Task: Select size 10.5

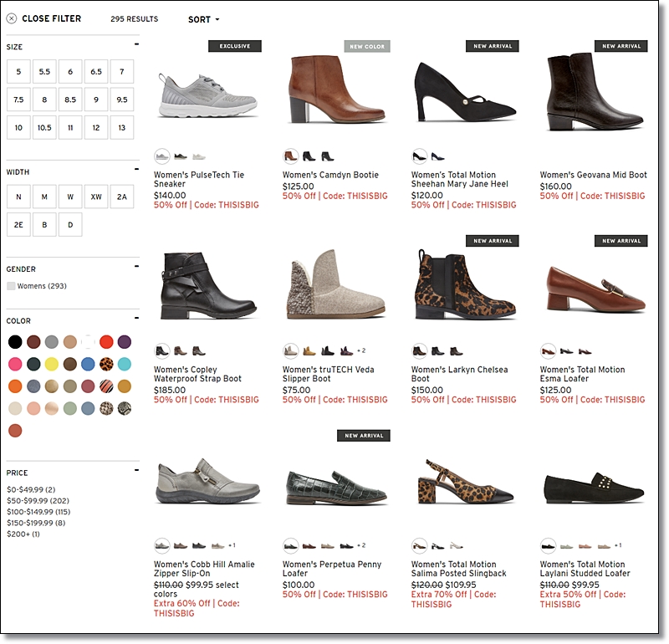Action: (x=44, y=128)
